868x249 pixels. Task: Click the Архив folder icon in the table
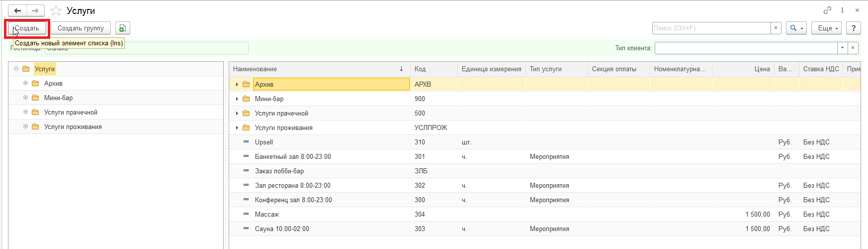click(x=246, y=84)
